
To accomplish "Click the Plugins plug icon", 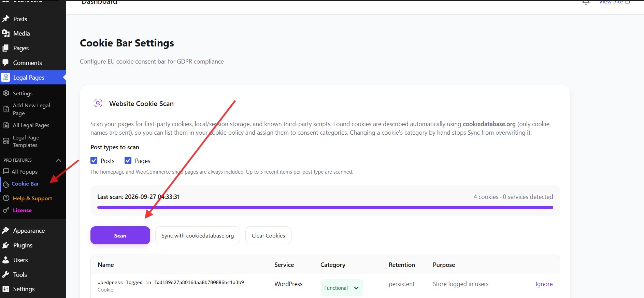I will 5,245.
